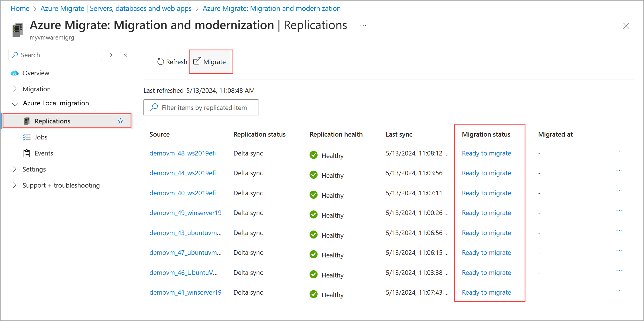The image size is (644, 321).
Task: Click the Refresh icon
Action: click(x=161, y=62)
